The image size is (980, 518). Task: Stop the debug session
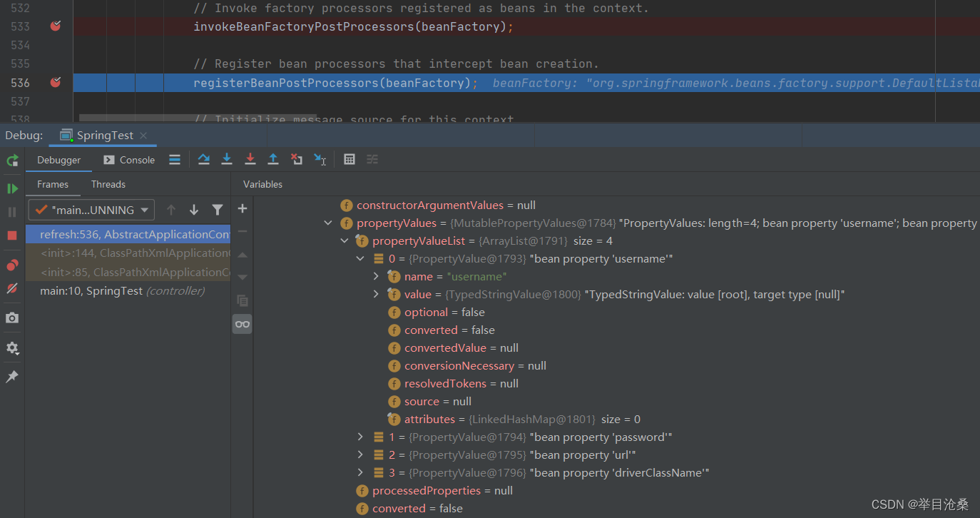12,235
